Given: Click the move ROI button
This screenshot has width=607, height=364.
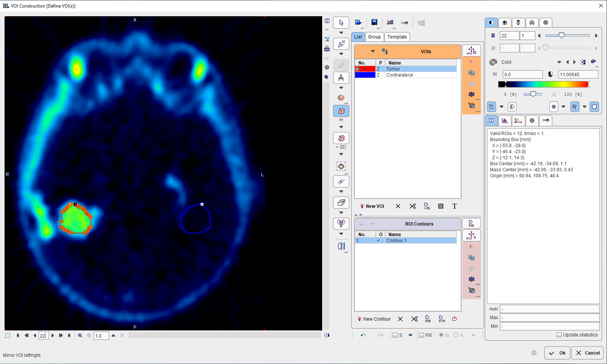Looking at the screenshot, I should [471, 235].
